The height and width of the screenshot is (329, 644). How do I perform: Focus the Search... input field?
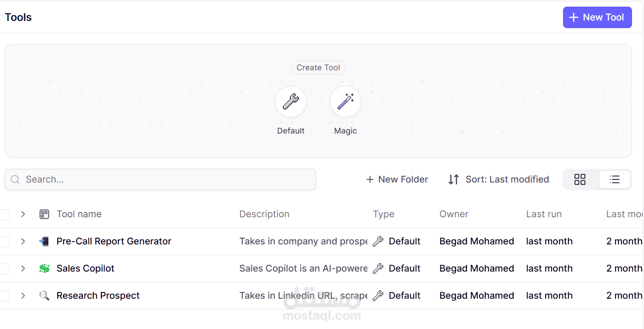[169, 179]
